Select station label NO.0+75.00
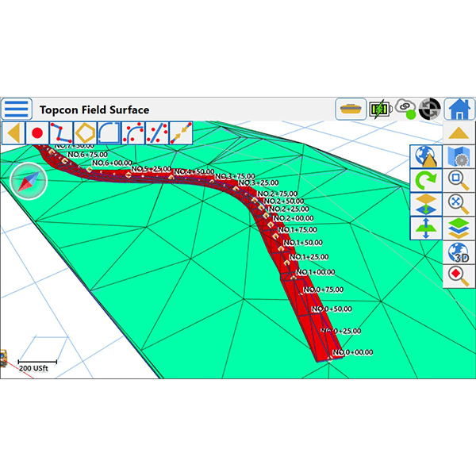 point(324,290)
